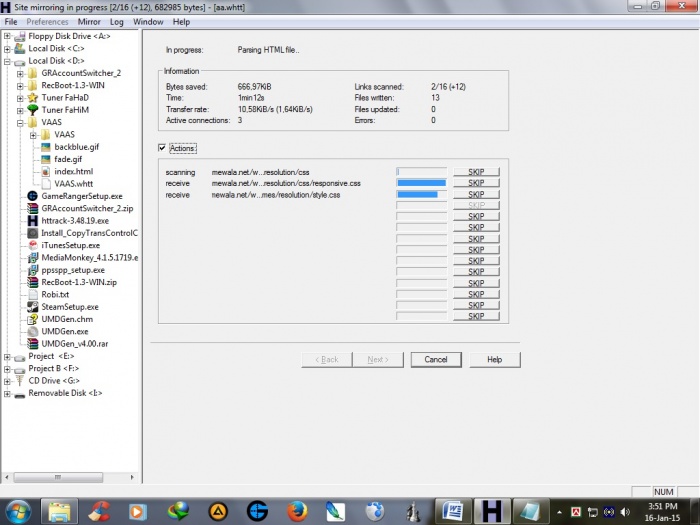Click the iTunesSetup.exe icon
This screenshot has width=700, height=525.
tap(33, 246)
